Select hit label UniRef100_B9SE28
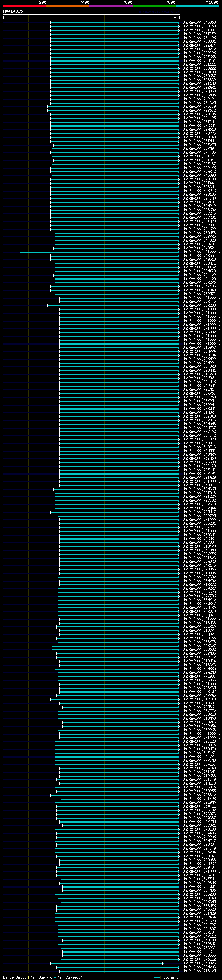 199,742
